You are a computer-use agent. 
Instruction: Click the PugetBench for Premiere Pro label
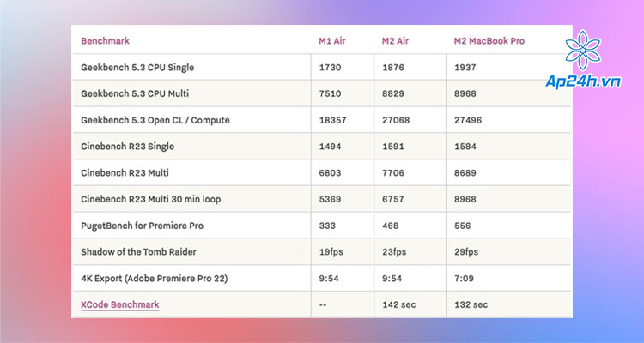pyautogui.click(x=142, y=226)
